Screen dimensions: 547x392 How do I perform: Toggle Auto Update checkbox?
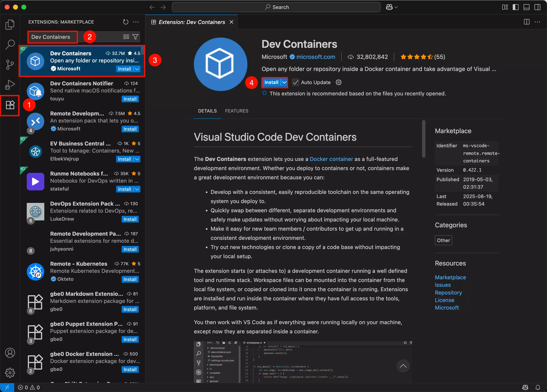[x=295, y=82]
